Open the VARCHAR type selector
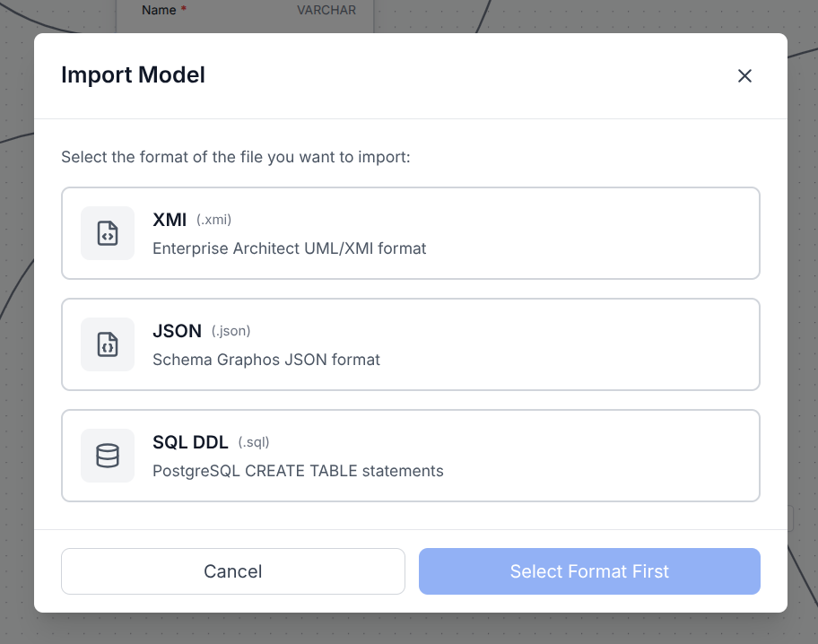The height and width of the screenshot is (644, 818). coord(326,10)
